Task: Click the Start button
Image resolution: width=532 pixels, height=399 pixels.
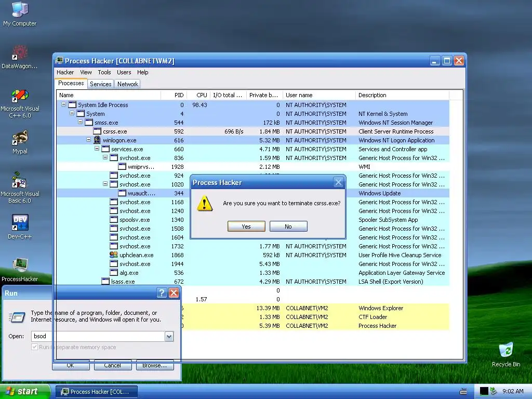Action: pos(25,391)
